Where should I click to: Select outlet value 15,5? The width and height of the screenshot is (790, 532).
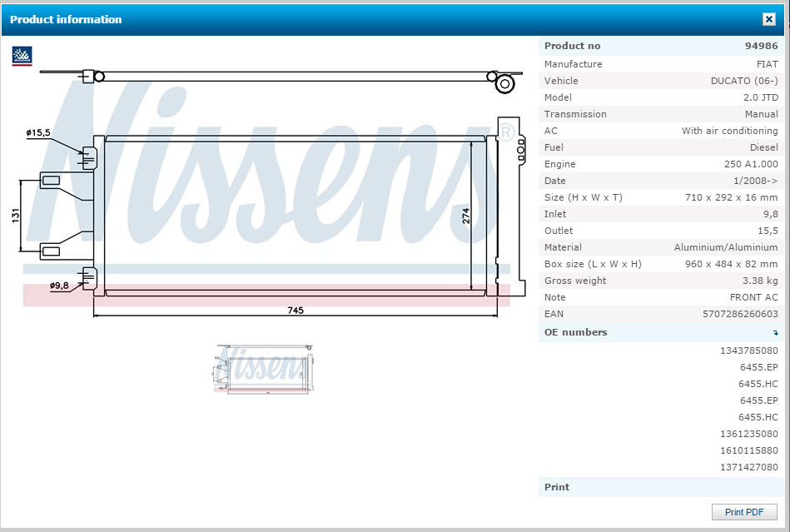(x=768, y=231)
